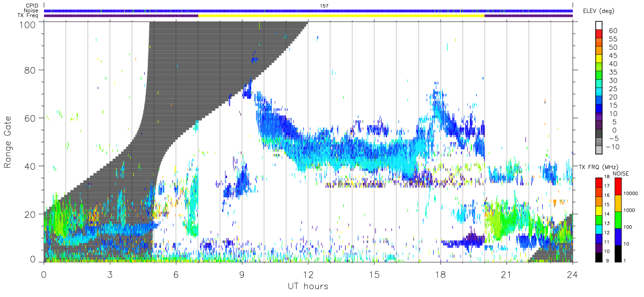Click the 25 label on the ELEV colorbar
The image size is (644, 297).
coord(613,89)
